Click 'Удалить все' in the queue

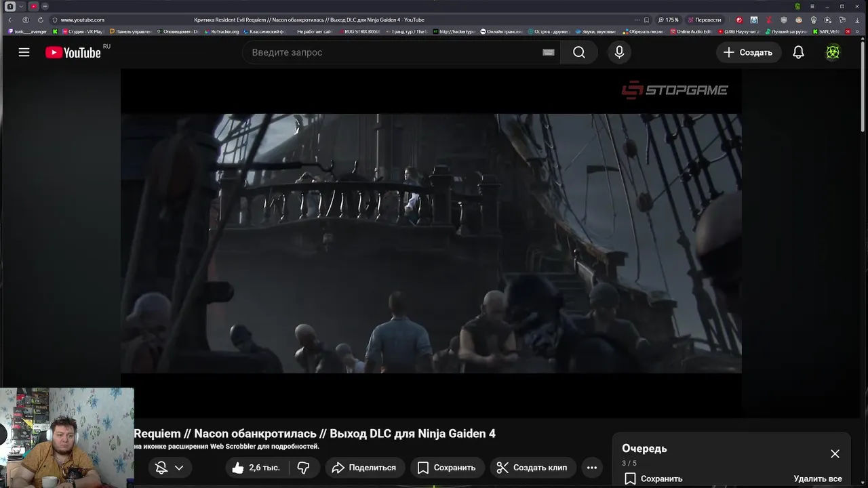818,479
